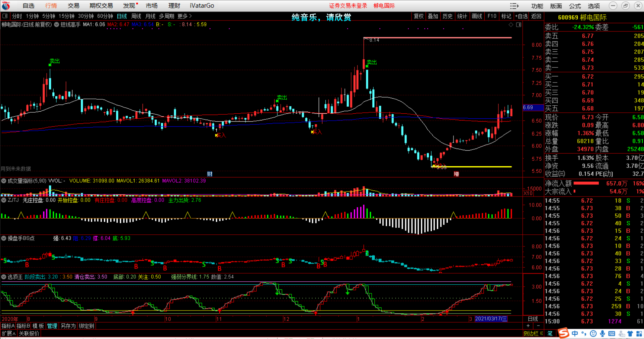Click the F10 company info button
The height and width of the screenshot is (339, 644).
pyautogui.click(x=492, y=16)
